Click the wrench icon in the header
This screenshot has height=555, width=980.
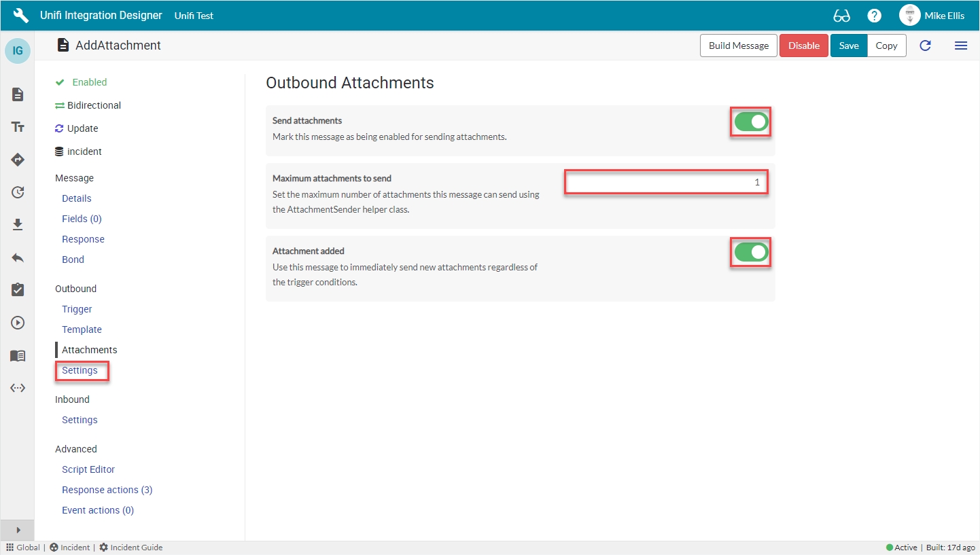pyautogui.click(x=21, y=15)
